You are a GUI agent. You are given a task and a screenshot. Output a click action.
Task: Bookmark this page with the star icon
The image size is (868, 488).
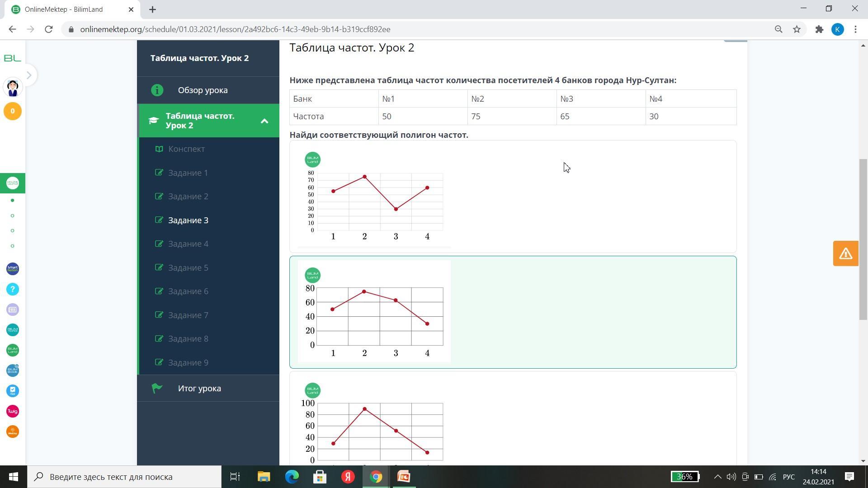[x=797, y=29]
